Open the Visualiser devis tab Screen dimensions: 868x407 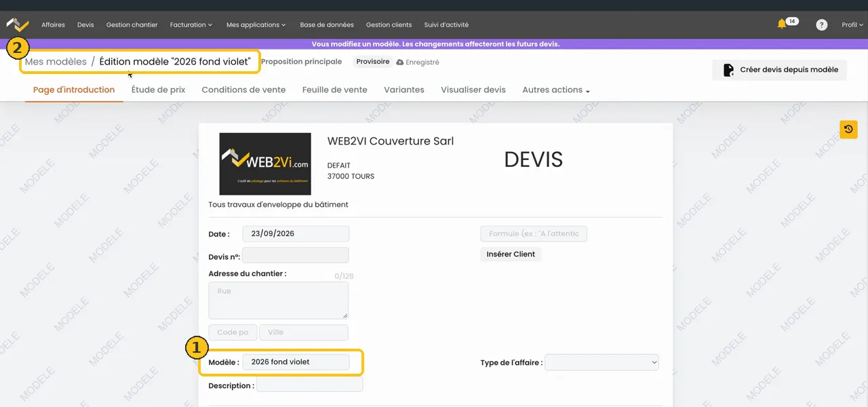click(x=473, y=90)
